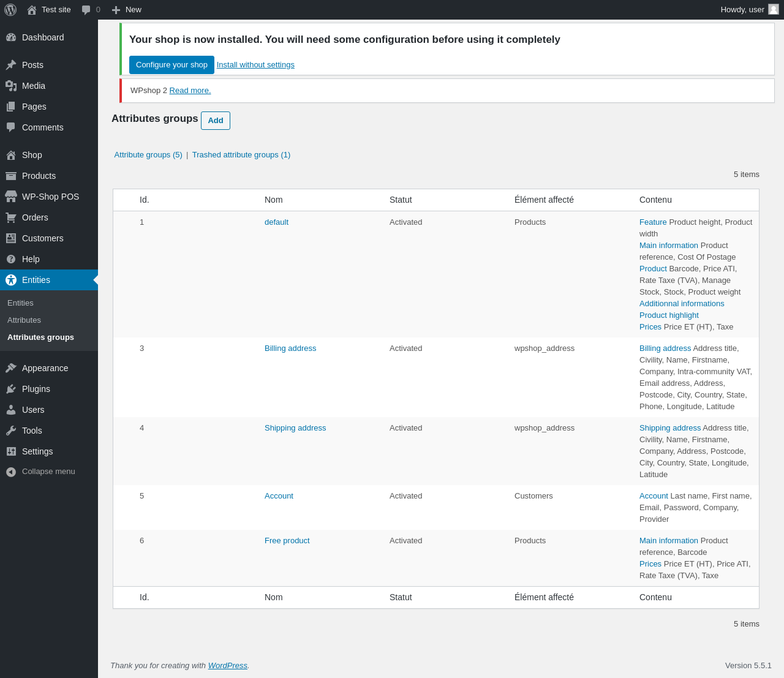Click wpshop_address in Billing address row
Screen dimensions: 784x678
click(545, 348)
